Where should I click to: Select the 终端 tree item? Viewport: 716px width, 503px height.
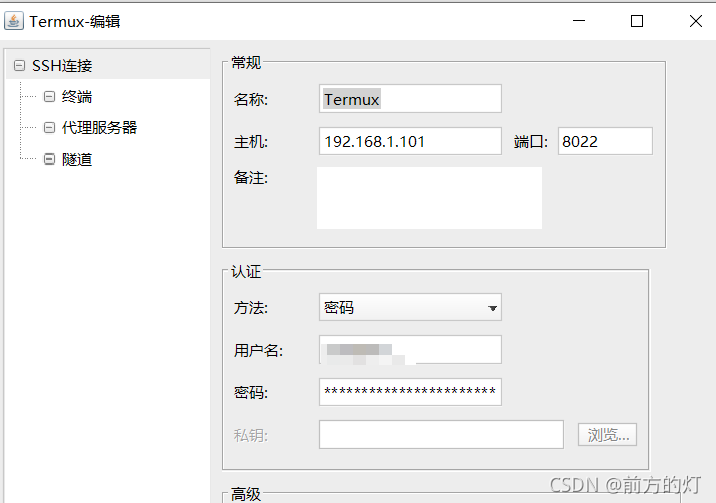(77, 97)
